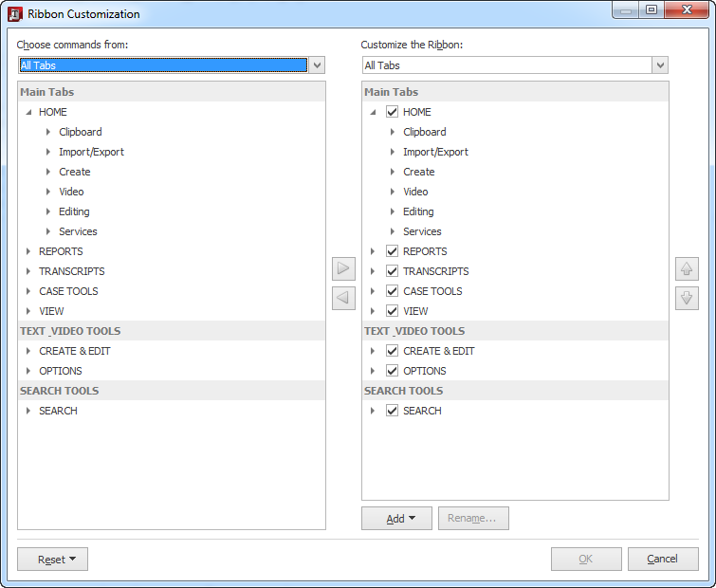Select Import/Export label in right tree
Screen dimensions: 716x588
pos(435,152)
